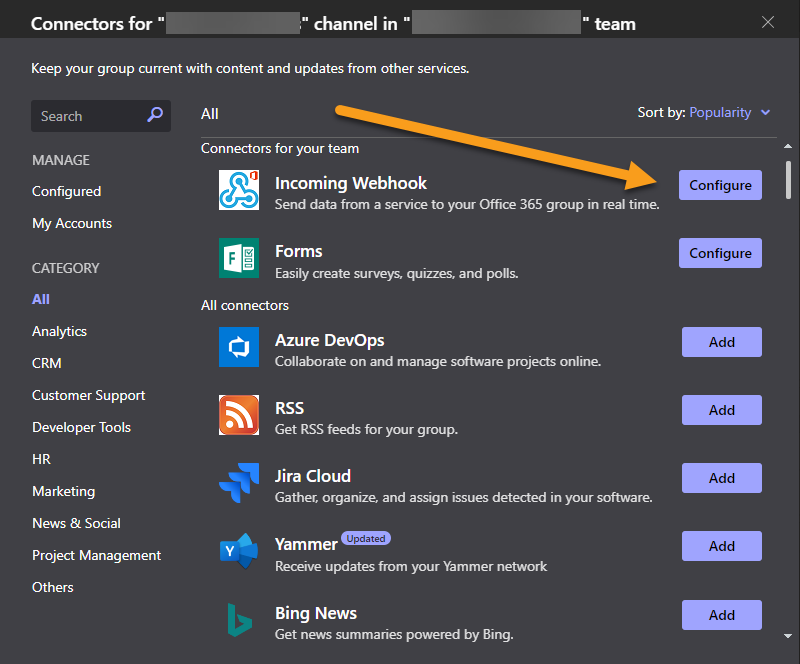
Task: Select the Developer Tools category
Action: coord(81,427)
